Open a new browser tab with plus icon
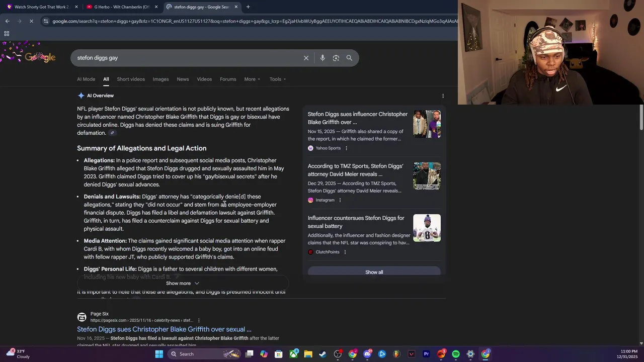This screenshot has width=644, height=362. tap(248, 7)
